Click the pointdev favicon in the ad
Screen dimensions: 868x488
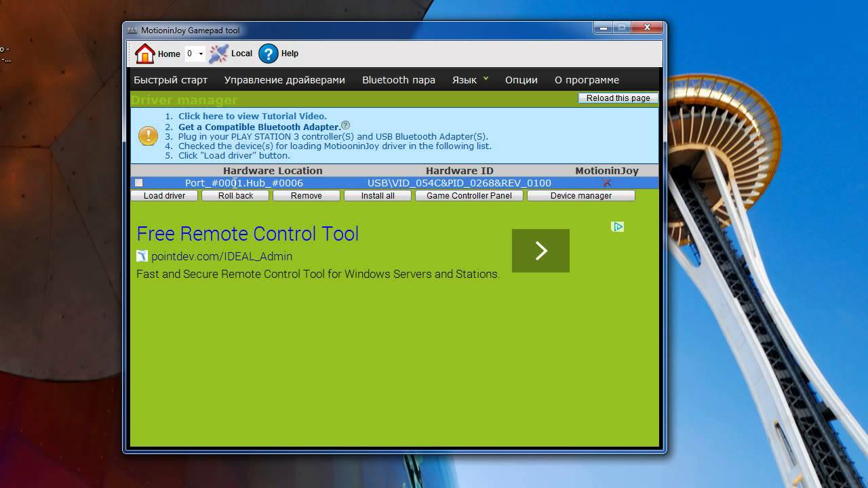point(142,256)
